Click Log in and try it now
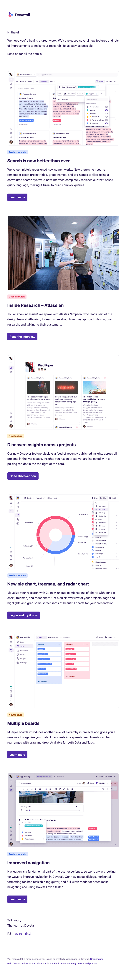The width and height of the screenshot is (126, 980). tap(23, 615)
